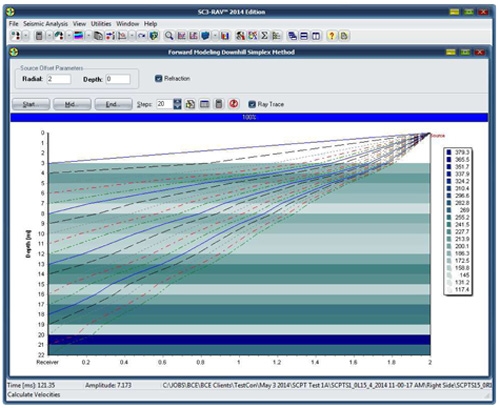Click the red circular stop icon
500x408 pixels.
(x=233, y=104)
